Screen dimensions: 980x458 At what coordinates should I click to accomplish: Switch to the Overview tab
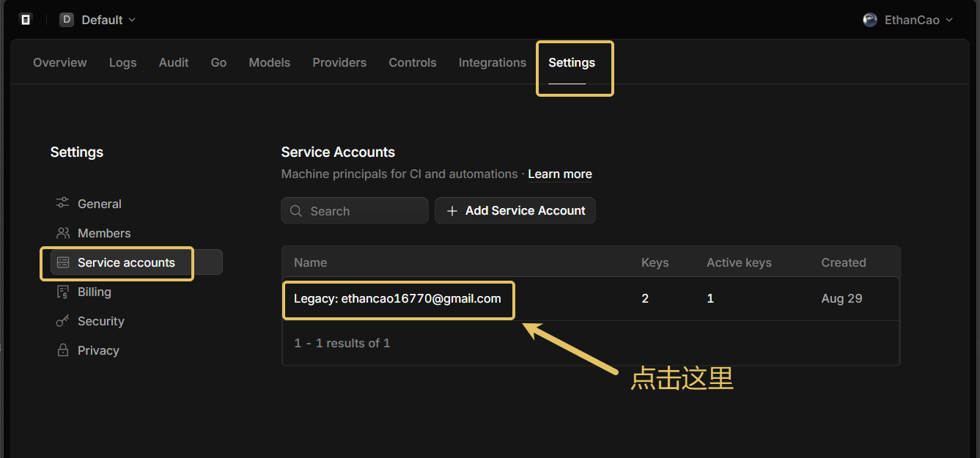[x=60, y=62]
